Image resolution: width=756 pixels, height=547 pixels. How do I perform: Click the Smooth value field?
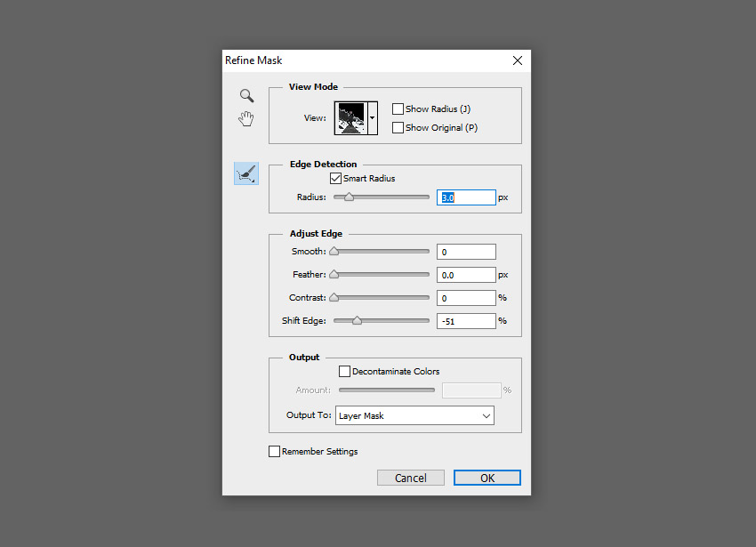(466, 252)
